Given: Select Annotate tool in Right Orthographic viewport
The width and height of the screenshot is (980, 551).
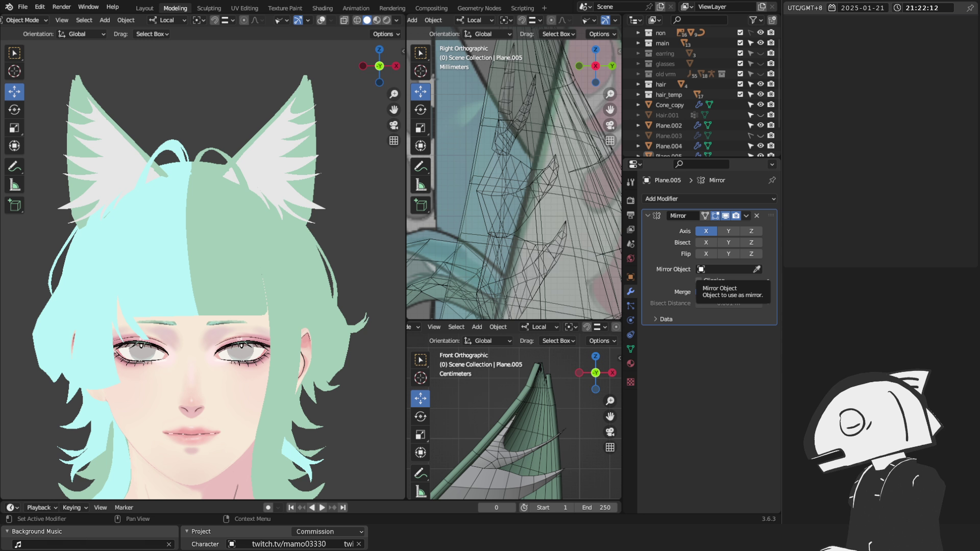Looking at the screenshot, I should (421, 167).
